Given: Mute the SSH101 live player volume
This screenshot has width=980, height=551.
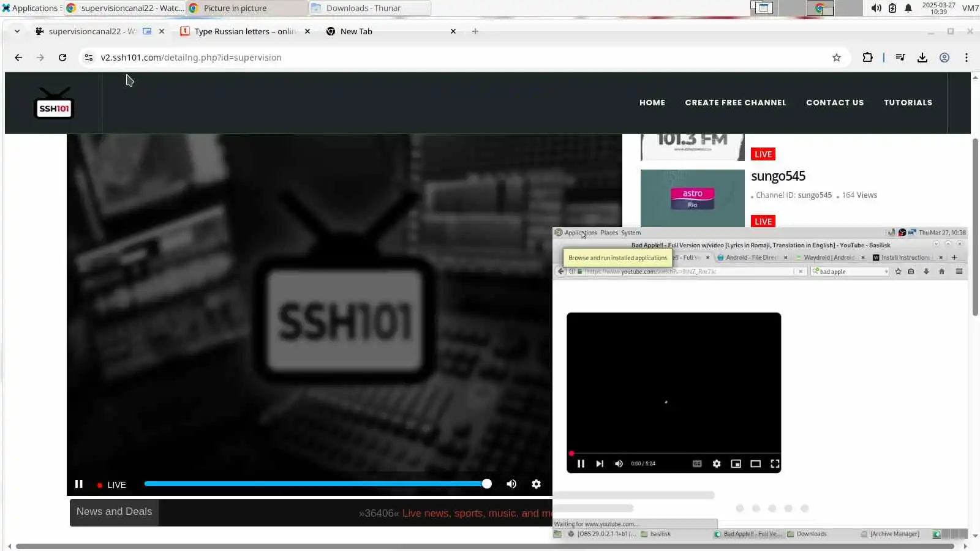Looking at the screenshot, I should click(x=511, y=484).
